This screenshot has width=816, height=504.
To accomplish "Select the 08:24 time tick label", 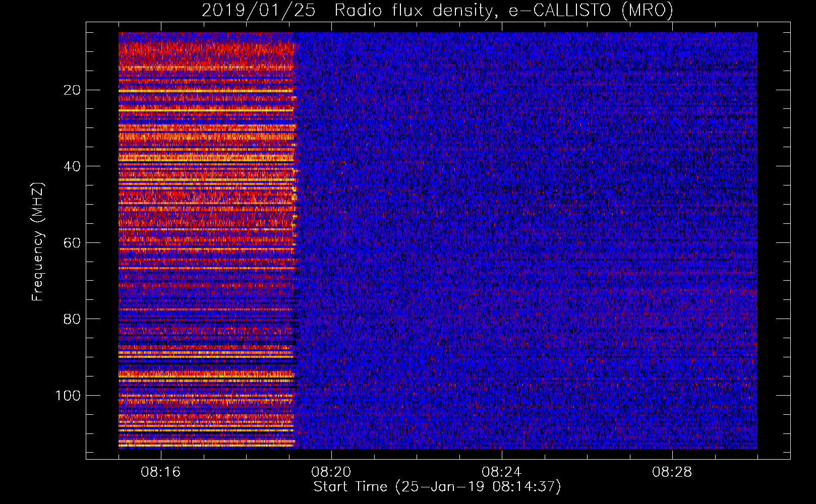I will [x=502, y=472].
